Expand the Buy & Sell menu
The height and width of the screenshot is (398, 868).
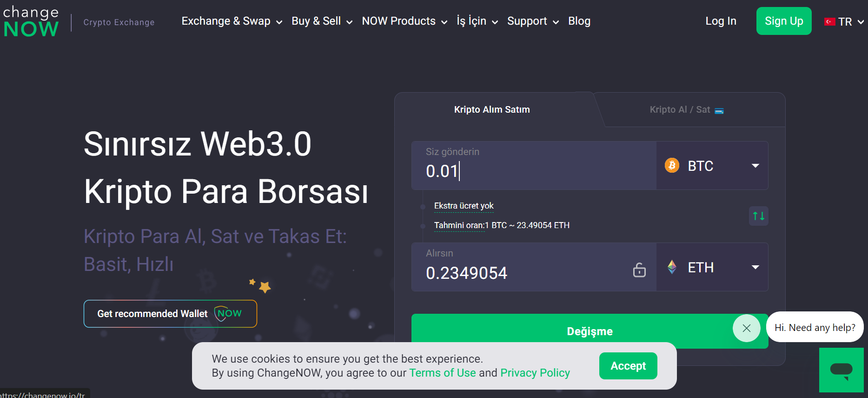[x=322, y=21]
